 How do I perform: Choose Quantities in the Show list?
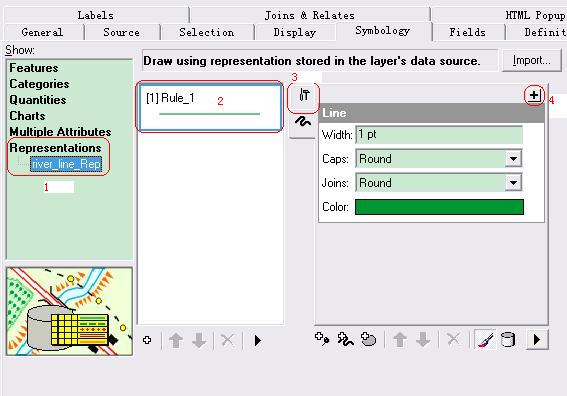point(38,100)
